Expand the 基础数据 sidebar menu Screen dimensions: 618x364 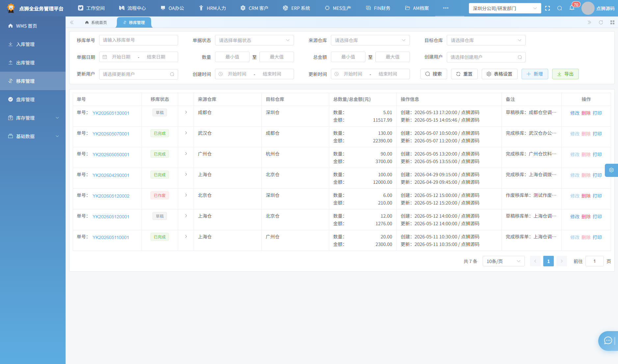tap(33, 136)
